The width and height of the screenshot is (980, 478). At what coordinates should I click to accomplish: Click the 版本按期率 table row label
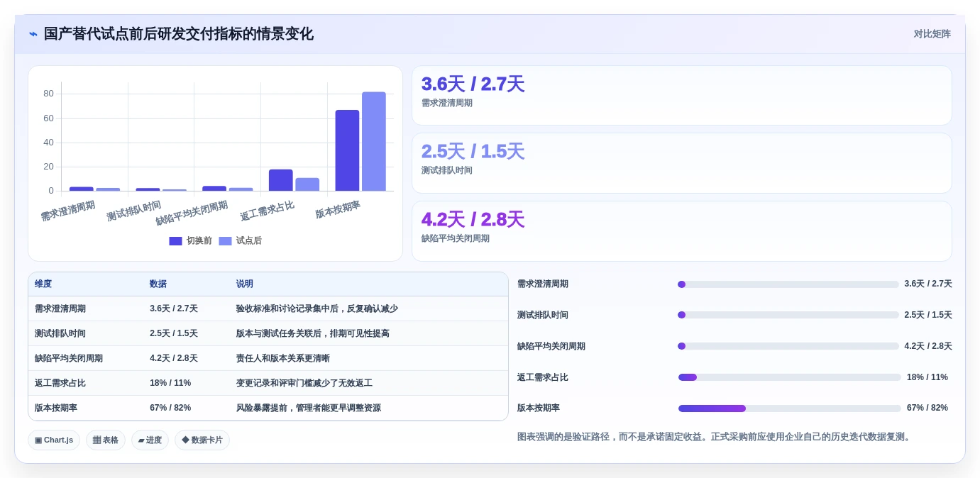[x=56, y=408]
